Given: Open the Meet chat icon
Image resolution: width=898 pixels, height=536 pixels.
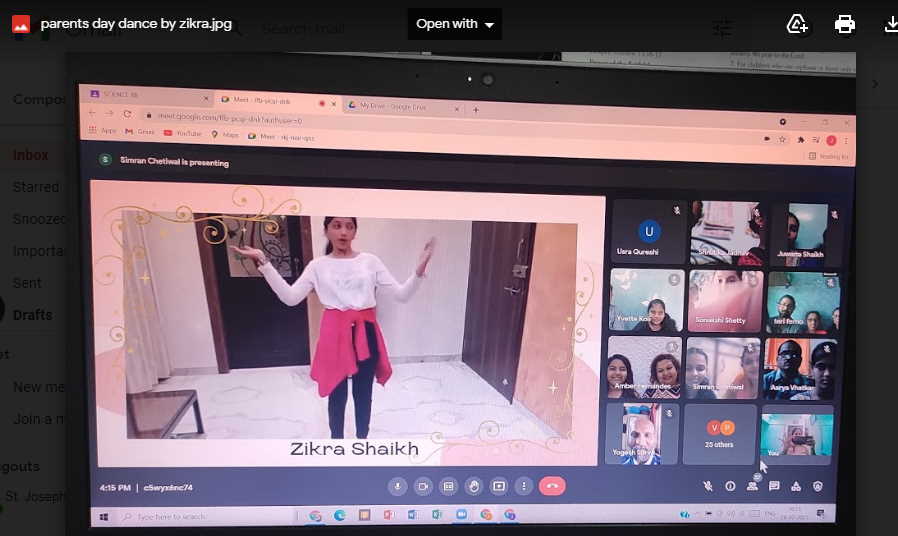Looking at the screenshot, I should tap(774, 486).
